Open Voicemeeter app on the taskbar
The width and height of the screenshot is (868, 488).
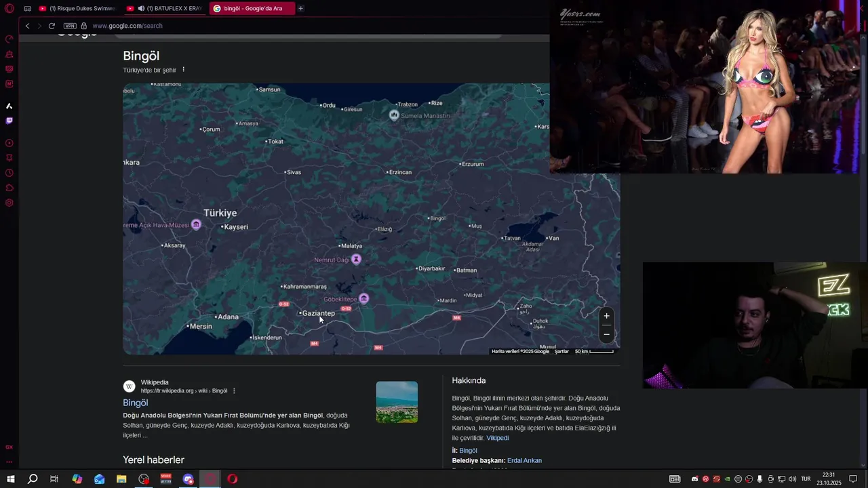[x=166, y=479]
